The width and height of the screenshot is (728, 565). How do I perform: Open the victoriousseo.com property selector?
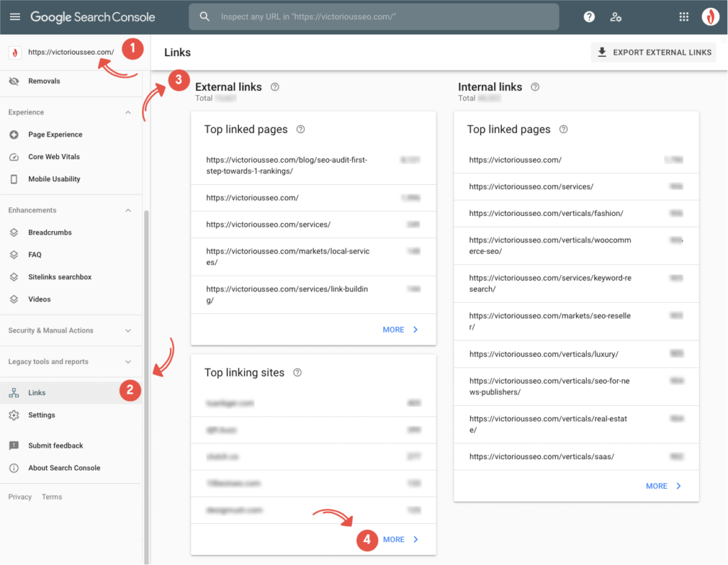pyautogui.click(x=70, y=52)
